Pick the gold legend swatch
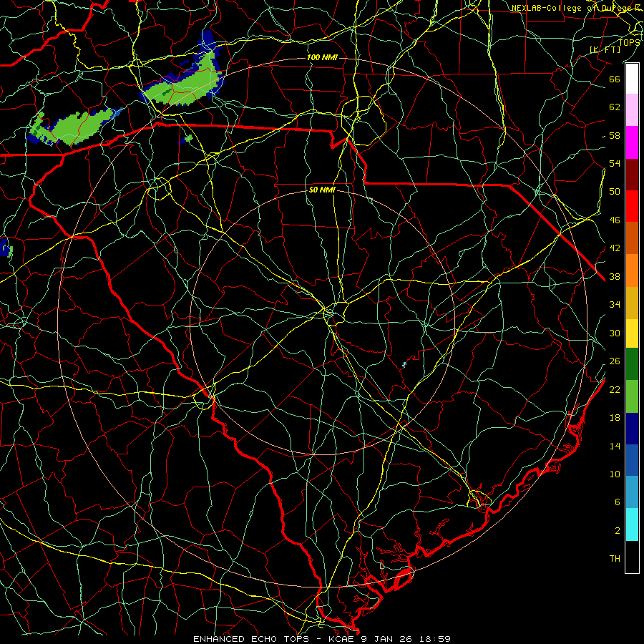 click(632, 302)
